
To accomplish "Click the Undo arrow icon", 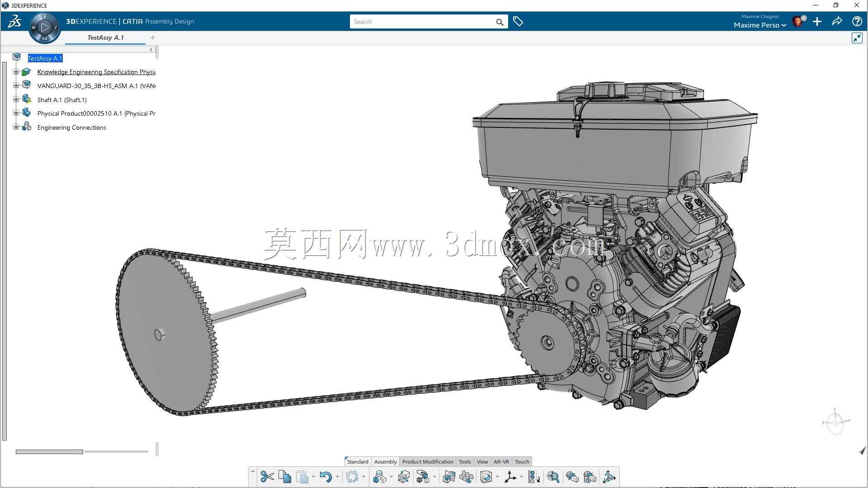I will point(325,477).
